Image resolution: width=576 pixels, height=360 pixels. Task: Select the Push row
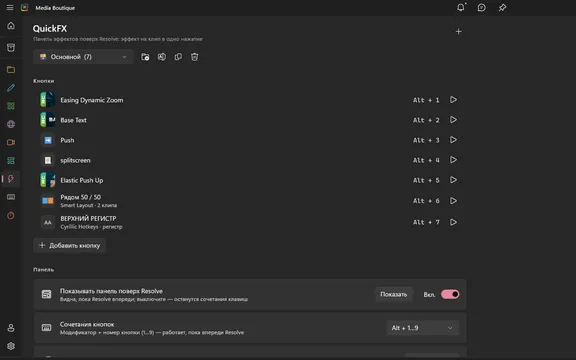[250, 140]
